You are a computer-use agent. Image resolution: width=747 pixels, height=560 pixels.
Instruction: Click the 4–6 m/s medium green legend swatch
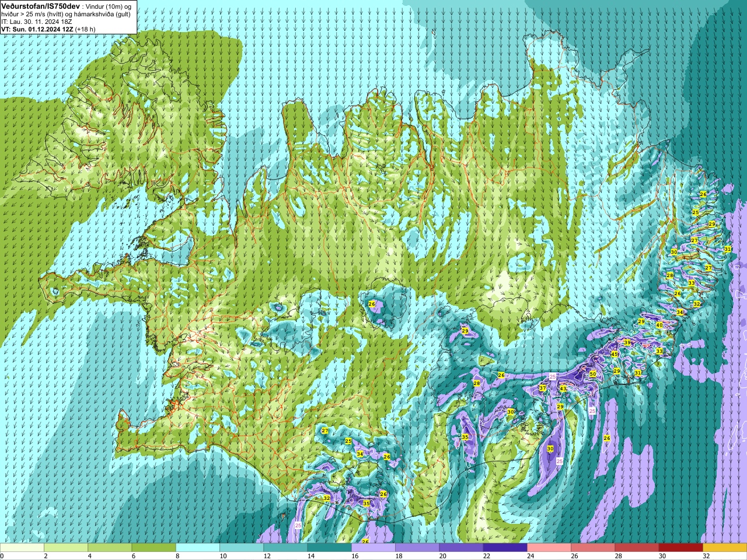click(x=110, y=548)
